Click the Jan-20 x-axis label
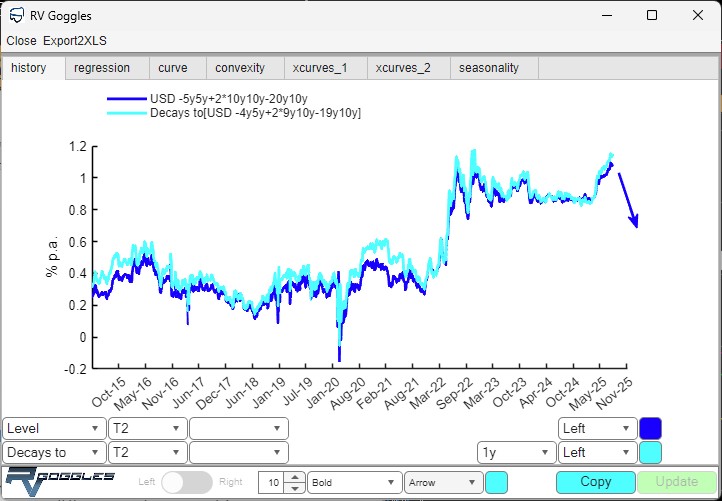Screen dimensions: 722x501 coord(322,393)
